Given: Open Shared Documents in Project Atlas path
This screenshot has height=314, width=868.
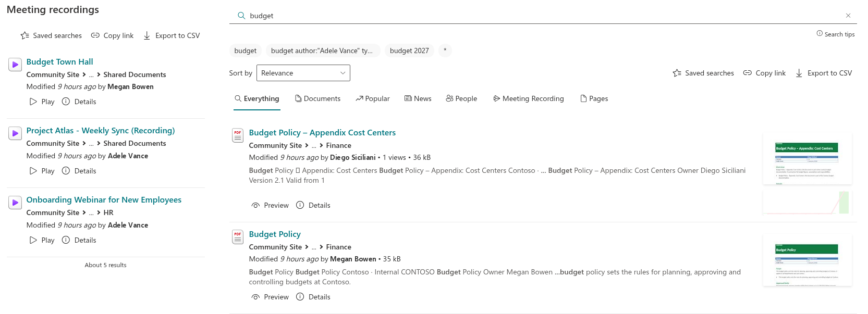Looking at the screenshot, I should tap(135, 143).
